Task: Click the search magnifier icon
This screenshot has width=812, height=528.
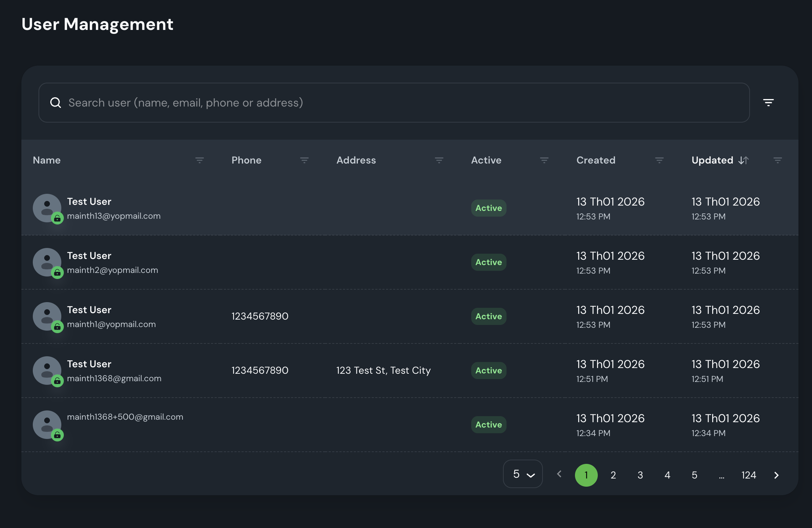Action: pyautogui.click(x=56, y=103)
